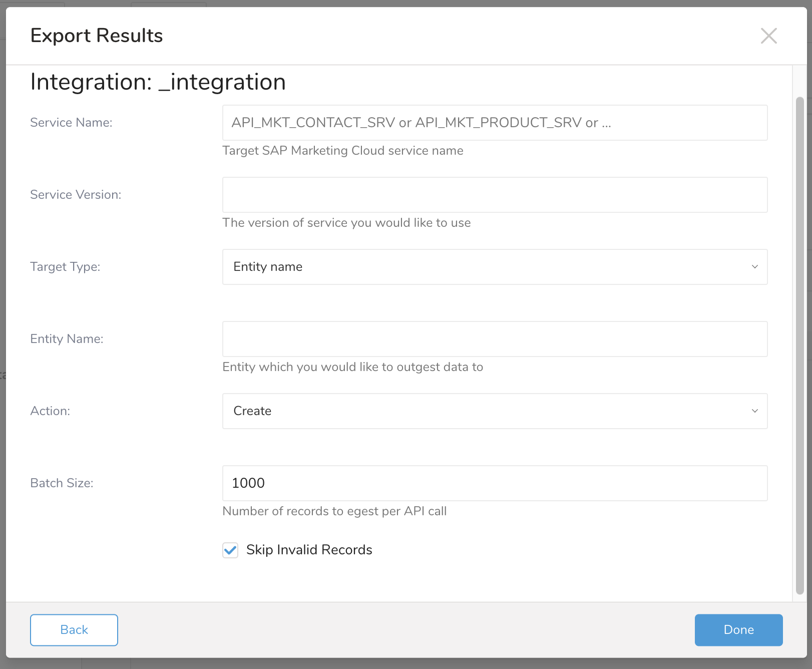
Task: Click the chevron arrow in Action field
Action: (x=754, y=411)
